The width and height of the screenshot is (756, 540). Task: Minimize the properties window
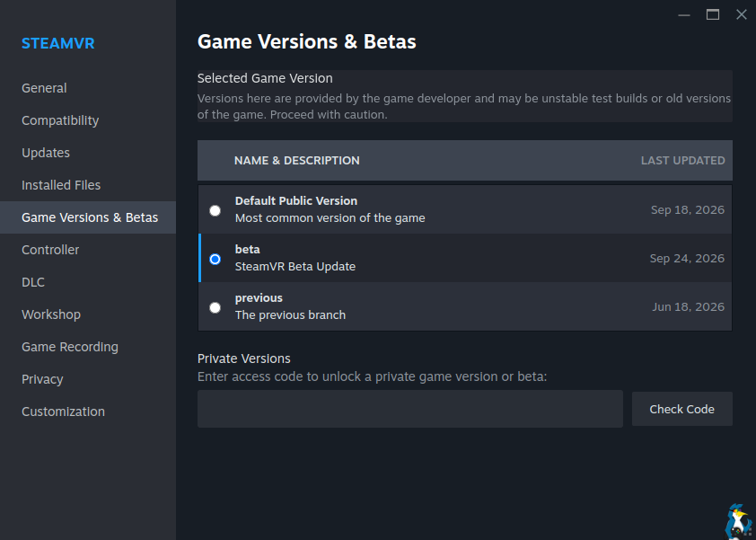point(683,15)
